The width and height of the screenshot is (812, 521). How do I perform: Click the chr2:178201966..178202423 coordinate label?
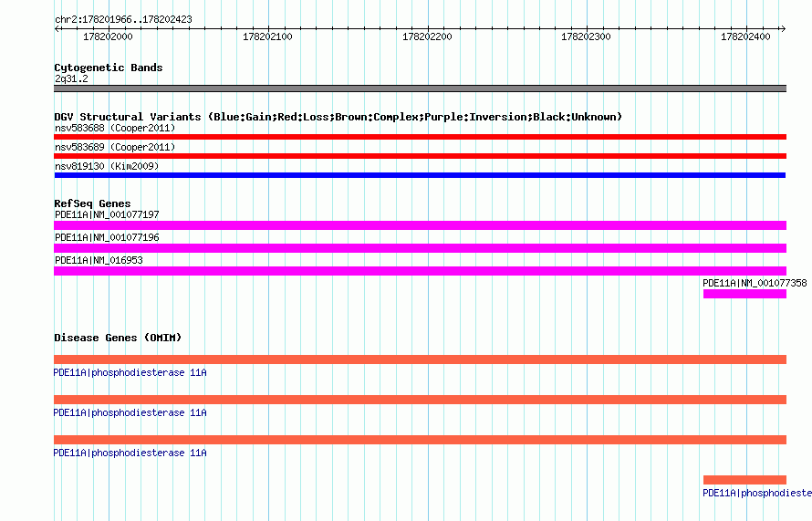[123, 19]
